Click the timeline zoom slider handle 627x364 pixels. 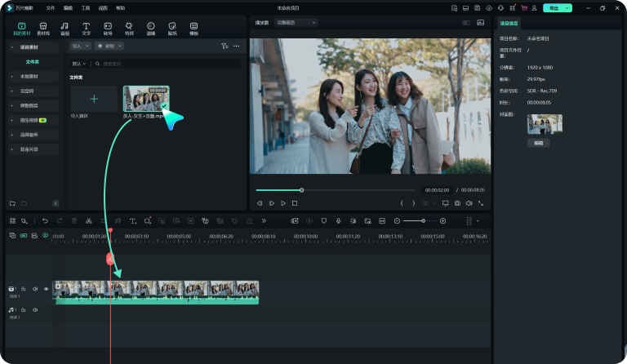[424, 221]
